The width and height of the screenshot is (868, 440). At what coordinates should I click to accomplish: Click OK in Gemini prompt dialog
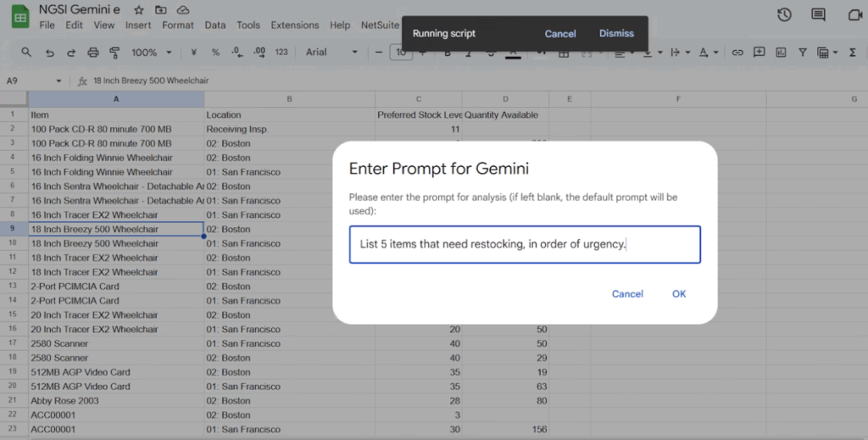tap(679, 294)
